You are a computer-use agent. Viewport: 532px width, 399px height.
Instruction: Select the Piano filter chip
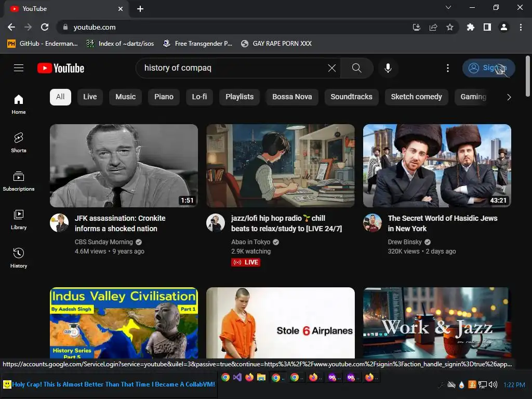(164, 97)
